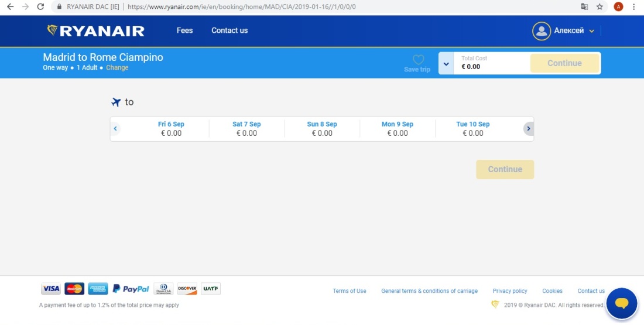Reload the page with refresh icon
Viewport: 644px width, 325px height.
tap(40, 6)
